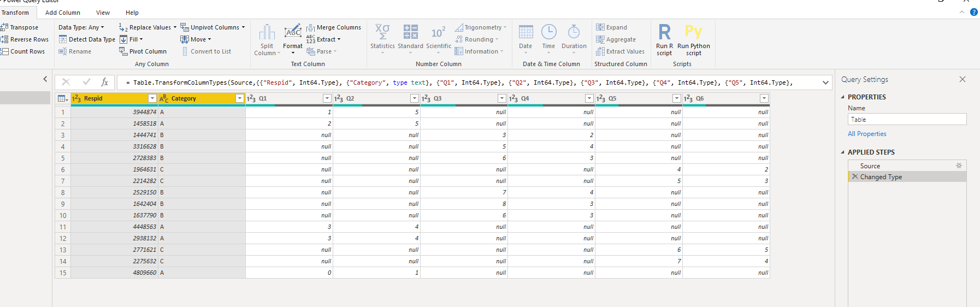980x307 pixels.
Task: Click Merge Columns
Action: click(x=334, y=27)
